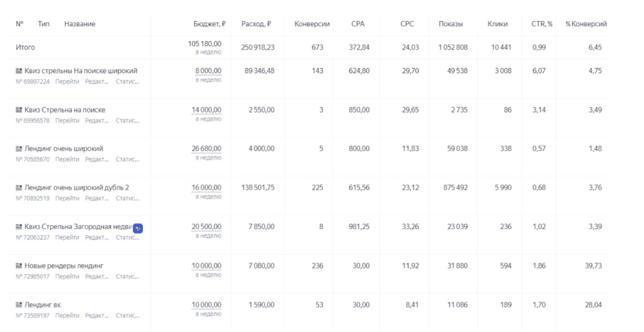Click the Показы column header
The width and height of the screenshot is (644, 332).
450,24
